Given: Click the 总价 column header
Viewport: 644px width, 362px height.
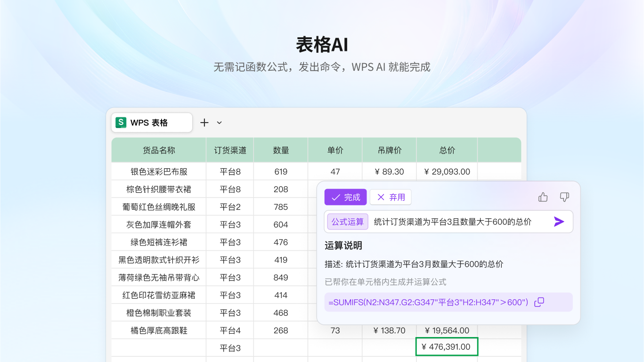Looking at the screenshot, I should pyautogui.click(x=447, y=150).
